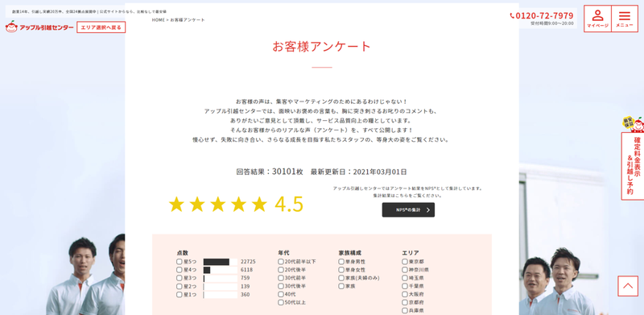Click the count 139
The width and height of the screenshot is (644, 315).
point(246,286)
